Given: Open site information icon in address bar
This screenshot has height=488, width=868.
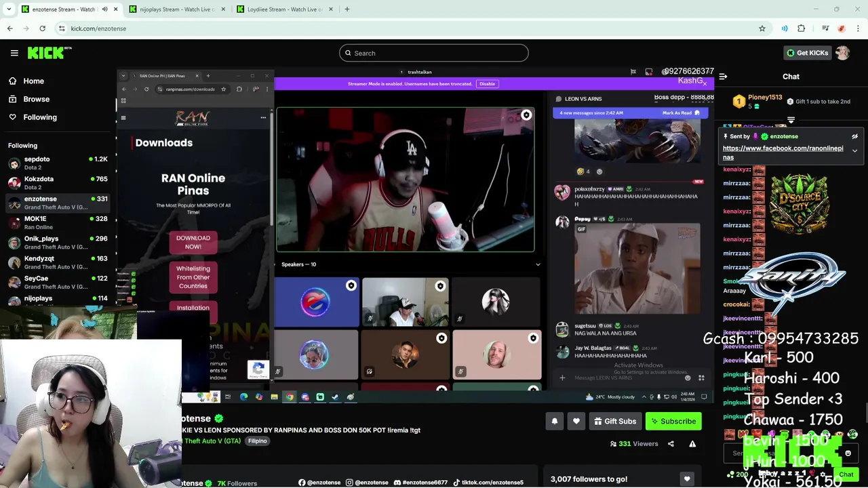Looking at the screenshot, I should coord(61,28).
